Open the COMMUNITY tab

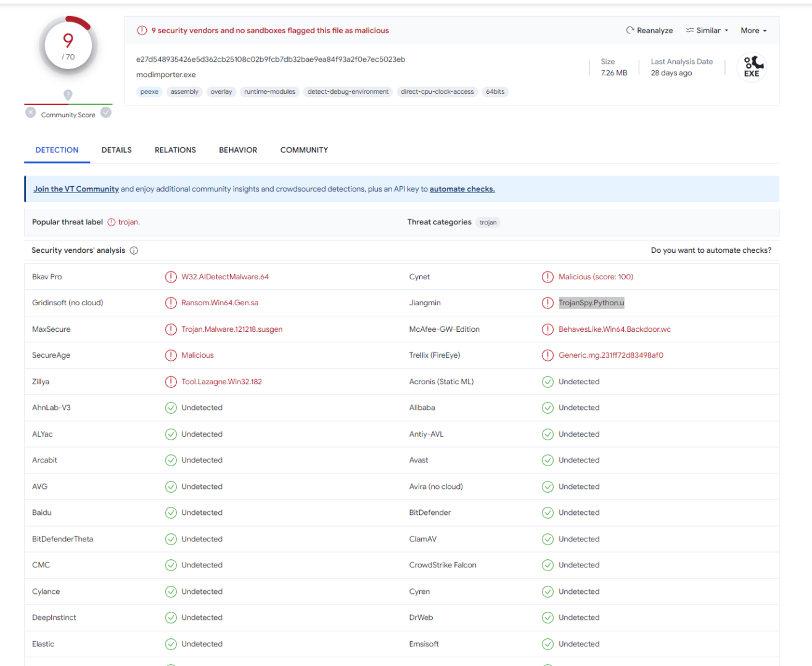pos(304,150)
